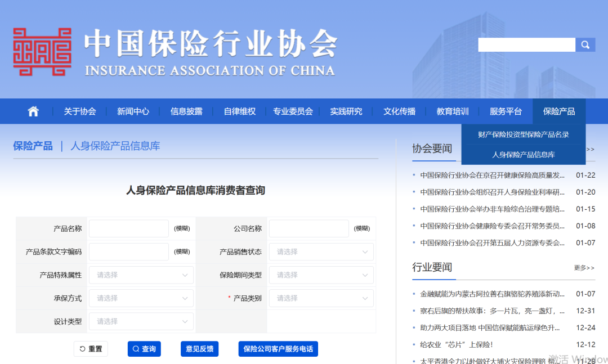The image size is (608, 364).
Task: Expand the 产品类别 dropdown
Action: point(321,299)
